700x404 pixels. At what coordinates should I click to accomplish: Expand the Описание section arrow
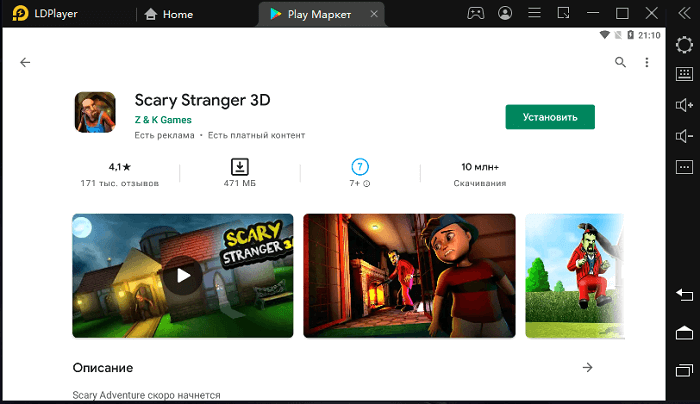588,367
